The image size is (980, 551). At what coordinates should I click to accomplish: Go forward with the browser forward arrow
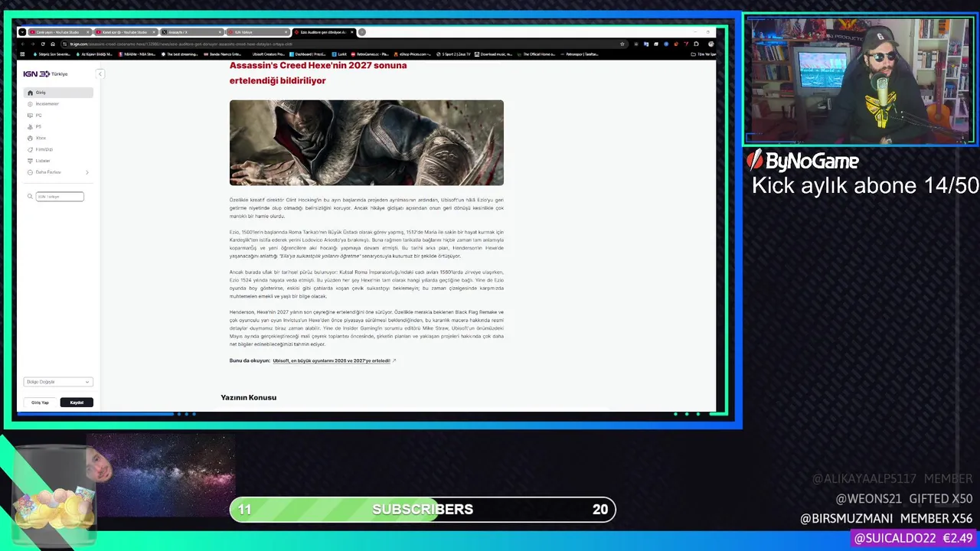coord(33,44)
